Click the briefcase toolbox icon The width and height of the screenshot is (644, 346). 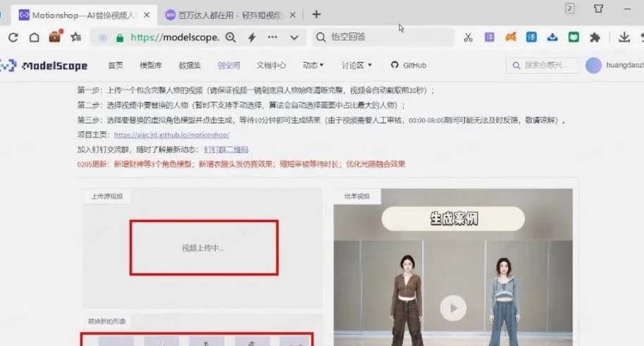pos(55,37)
